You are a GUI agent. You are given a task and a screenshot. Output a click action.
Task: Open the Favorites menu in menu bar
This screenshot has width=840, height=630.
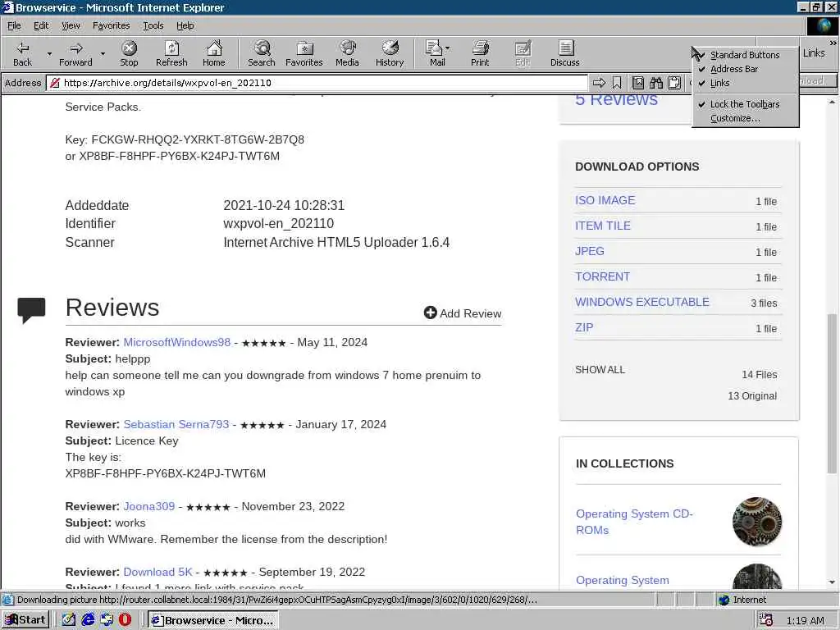pyautogui.click(x=111, y=25)
